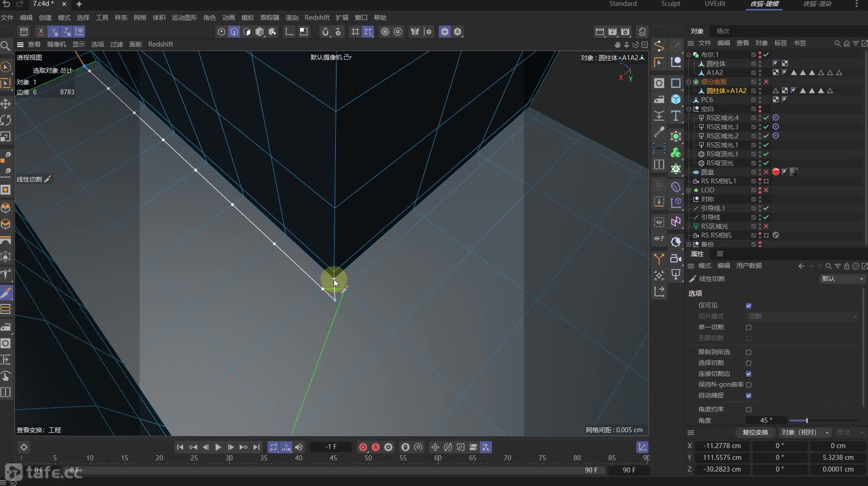Collapse the 布尔.1 tree node
The image size is (868, 486).
[689, 55]
